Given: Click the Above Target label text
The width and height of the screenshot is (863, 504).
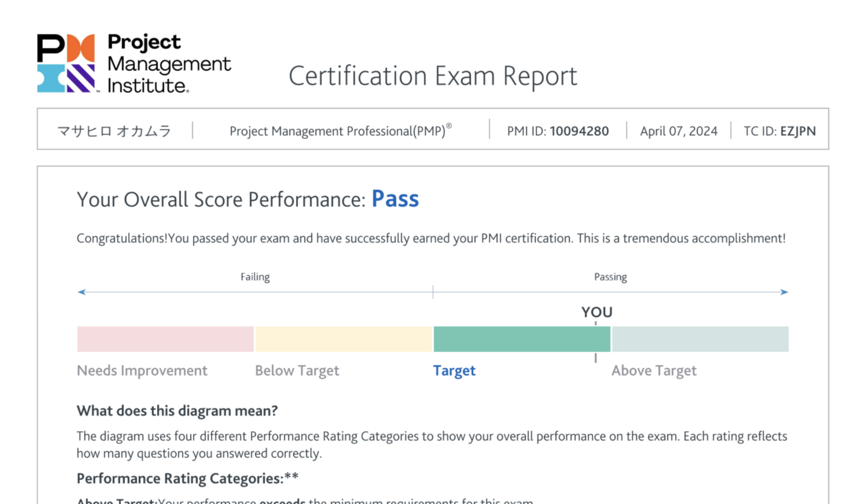Looking at the screenshot, I should 654,371.
